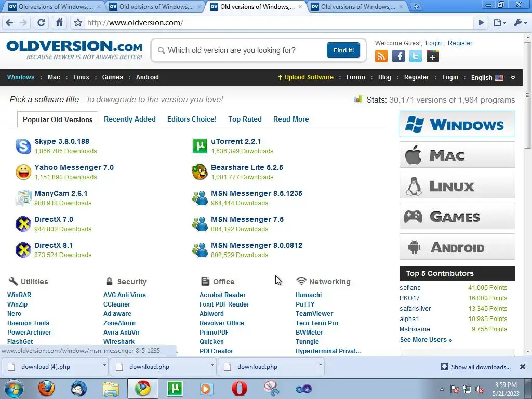Click the Mac platform banner button
This screenshot has width=532, height=399.
pos(457,155)
